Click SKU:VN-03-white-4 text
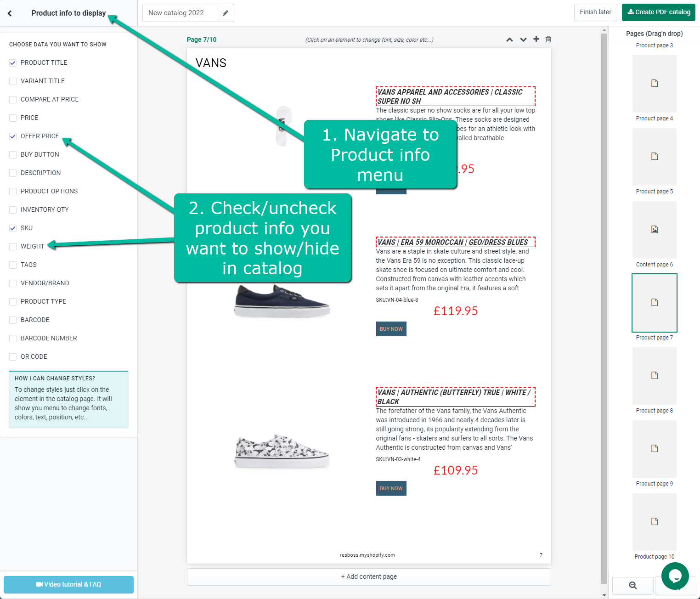The height and width of the screenshot is (599, 700). click(x=398, y=459)
